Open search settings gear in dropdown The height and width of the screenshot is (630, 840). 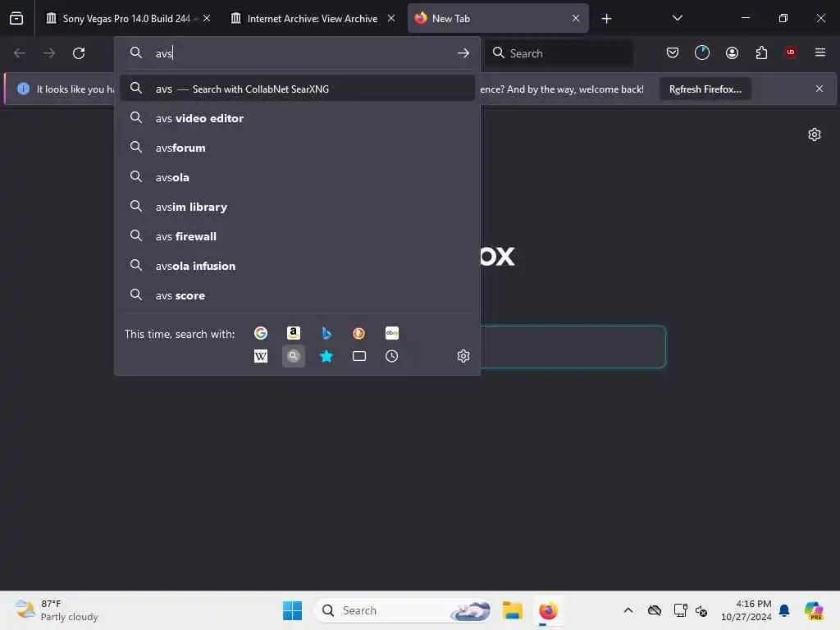click(463, 356)
